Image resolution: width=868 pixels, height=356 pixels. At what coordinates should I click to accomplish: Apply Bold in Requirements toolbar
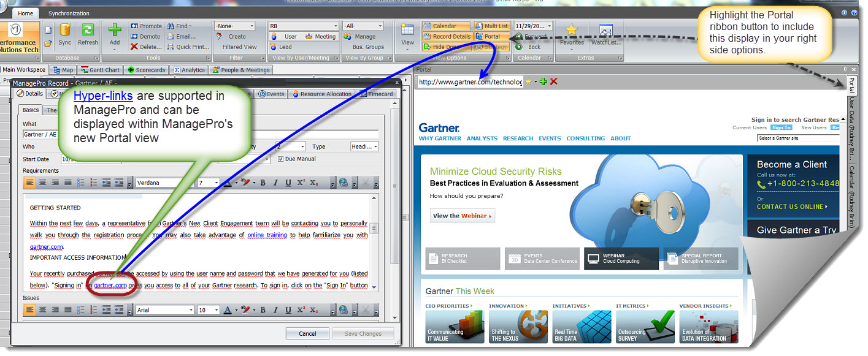coord(263,183)
